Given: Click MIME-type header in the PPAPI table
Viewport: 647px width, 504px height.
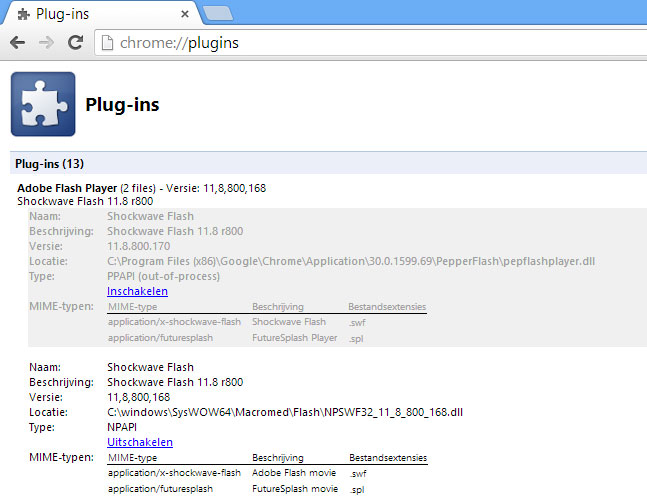Looking at the screenshot, I should 132,307.
